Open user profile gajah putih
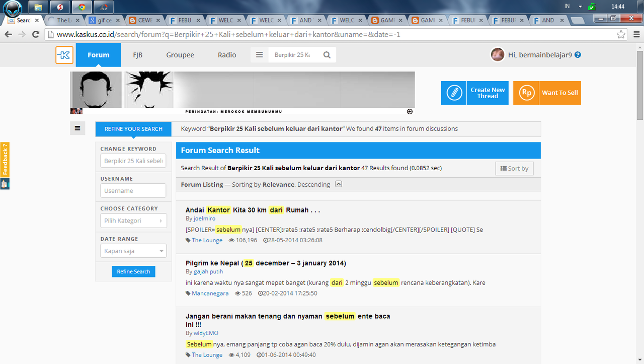 (208, 271)
